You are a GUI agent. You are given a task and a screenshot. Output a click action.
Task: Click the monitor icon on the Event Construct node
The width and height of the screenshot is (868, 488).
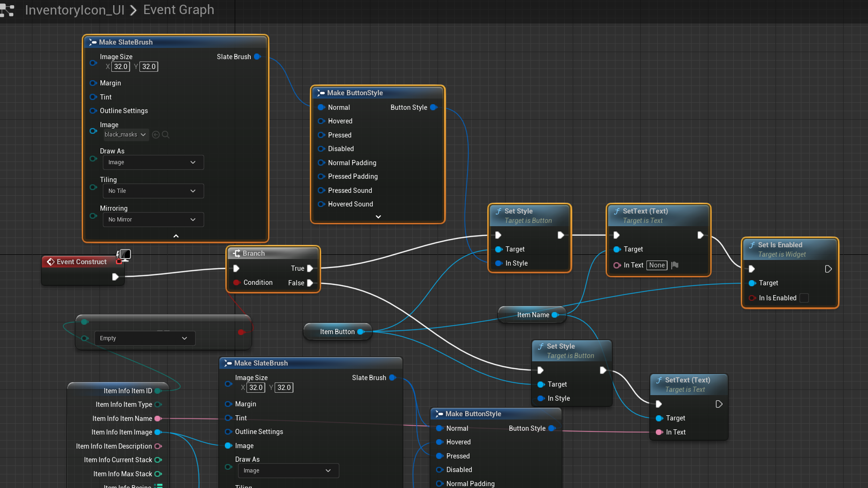point(124,255)
